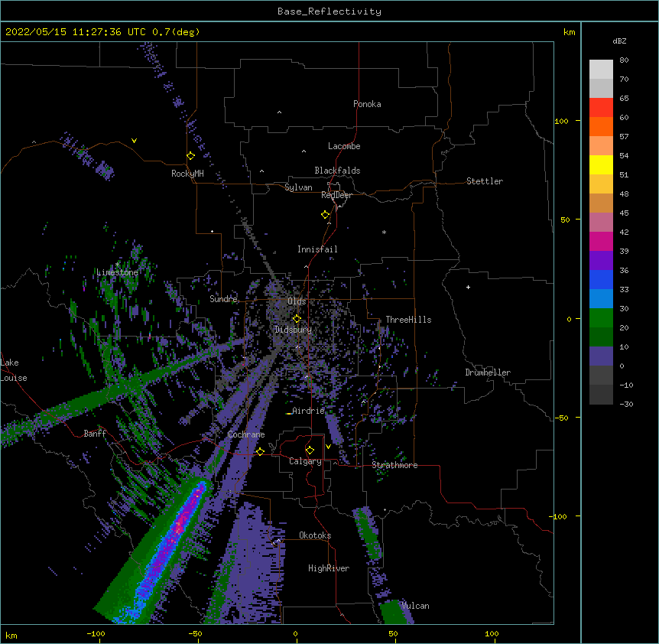Click the Limestone label
Viewport: 659px width, 644px height.
(x=117, y=272)
